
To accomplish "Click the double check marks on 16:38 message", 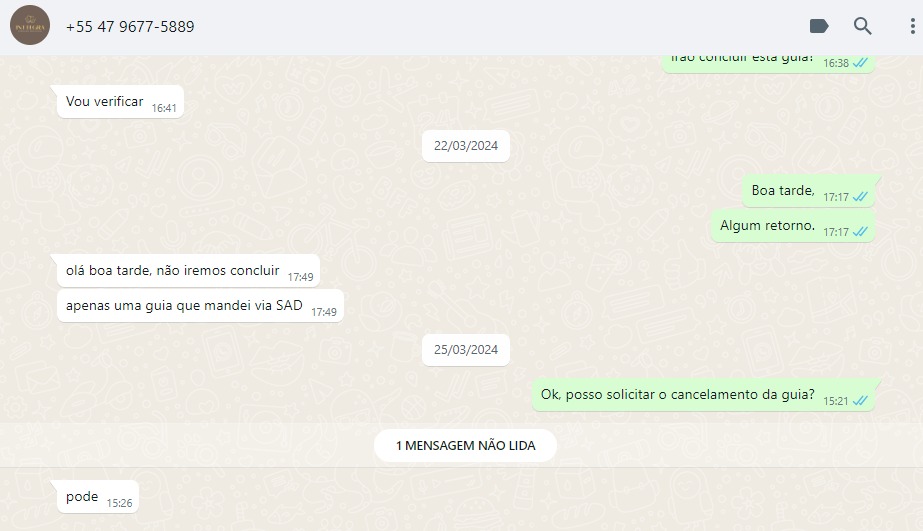I will point(860,63).
